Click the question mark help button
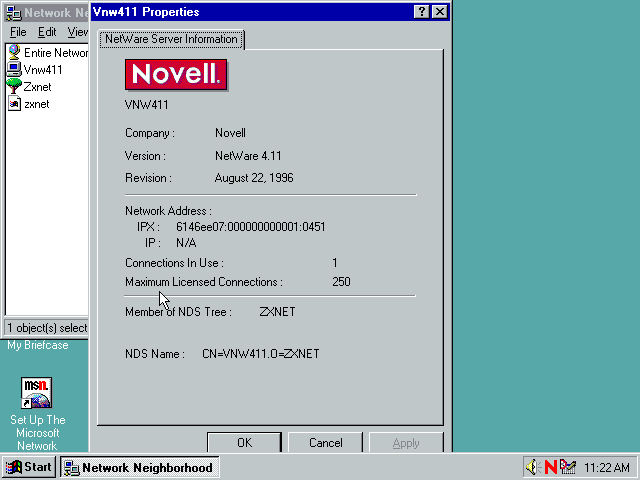 421,12
